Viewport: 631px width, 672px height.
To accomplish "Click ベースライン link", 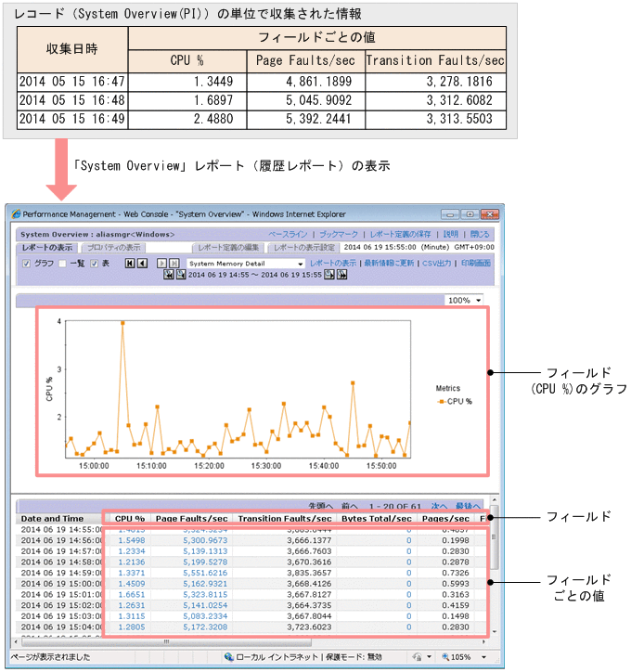I will pos(288,234).
